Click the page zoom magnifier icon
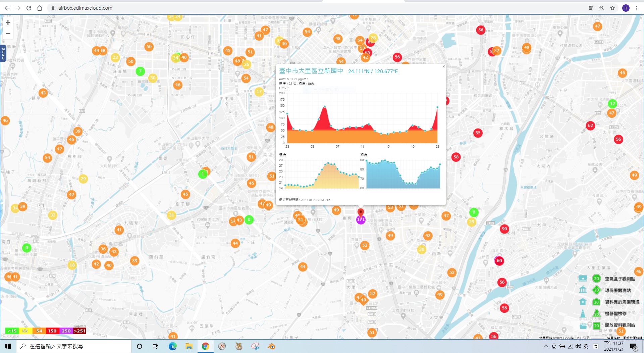Screen dimensions: 644x353 [x=602, y=8]
